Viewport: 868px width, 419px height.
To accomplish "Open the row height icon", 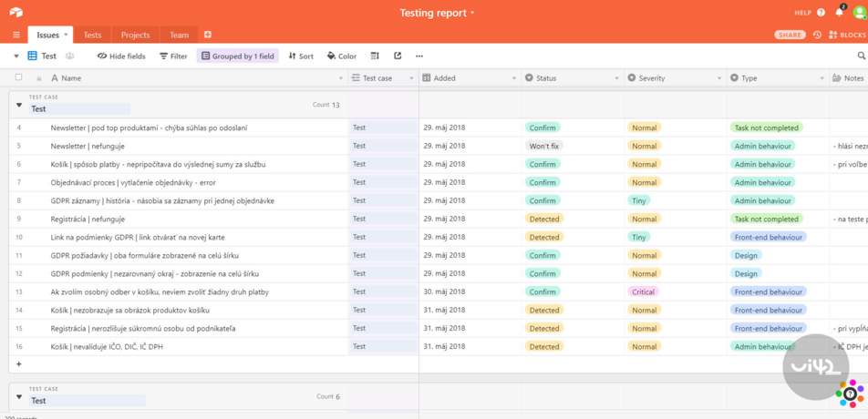I will pyautogui.click(x=375, y=56).
